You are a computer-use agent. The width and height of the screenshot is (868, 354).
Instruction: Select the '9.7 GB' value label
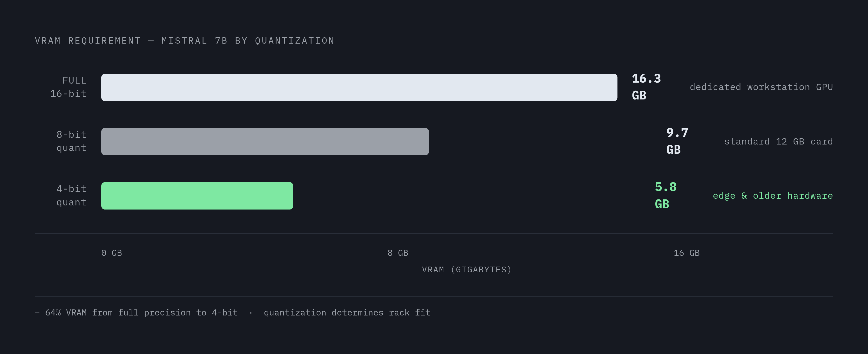coord(677,141)
